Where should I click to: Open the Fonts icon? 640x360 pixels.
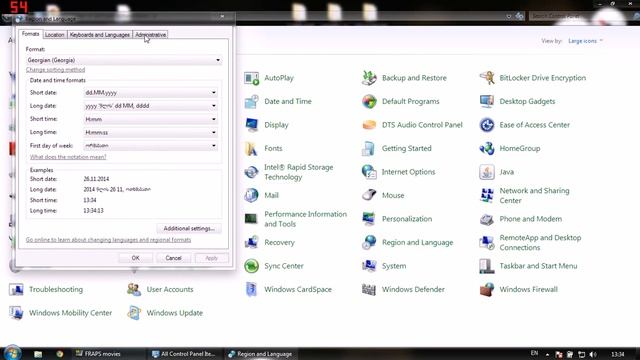coord(251,149)
